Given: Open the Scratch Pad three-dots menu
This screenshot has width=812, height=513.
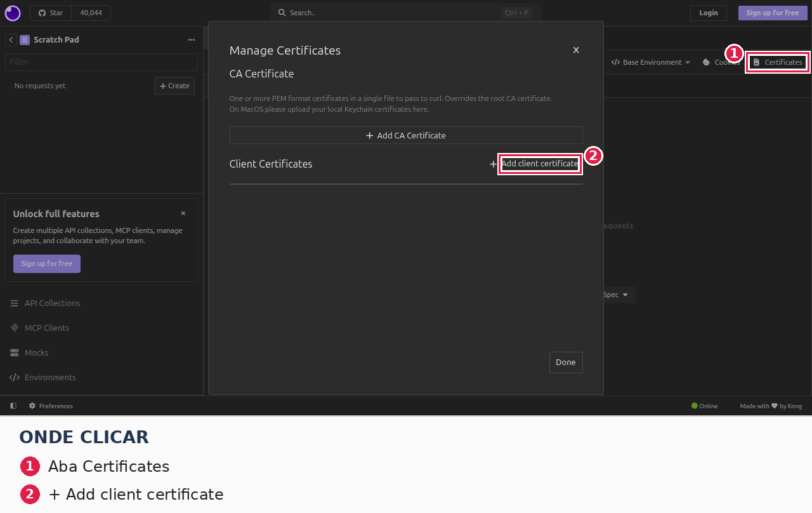Looking at the screenshot, I should [192, 40].
